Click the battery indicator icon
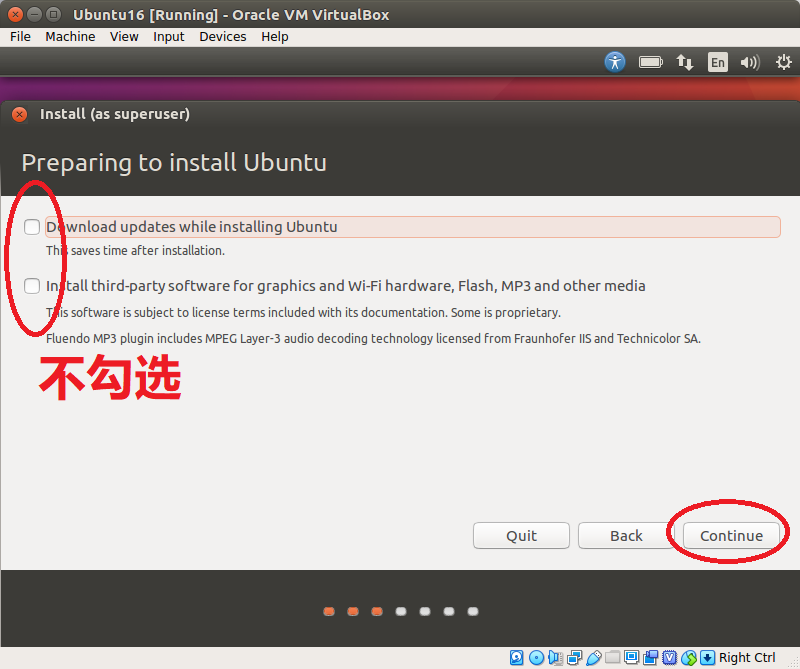 [x=651, y=62]
